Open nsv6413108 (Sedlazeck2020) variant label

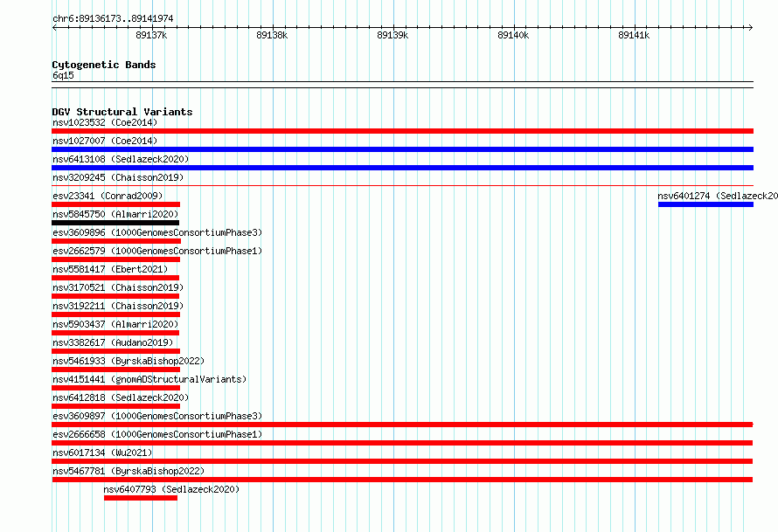pyautogui.click(x=121, y=159)
